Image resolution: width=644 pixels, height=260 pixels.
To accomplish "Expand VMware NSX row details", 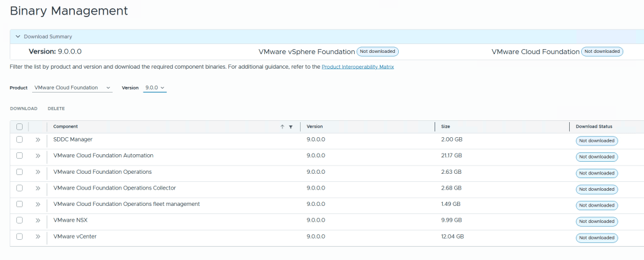I will click(x=38, y=221).
